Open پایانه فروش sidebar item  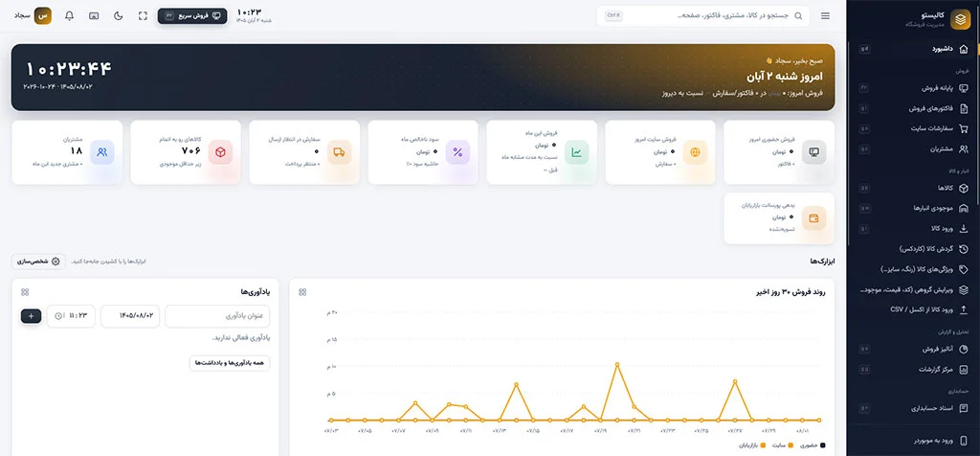(x=913, y=88)
